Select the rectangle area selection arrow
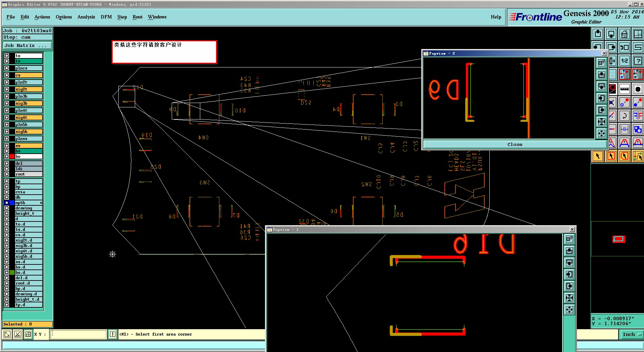The image size is (644, 352). [611, 156]
